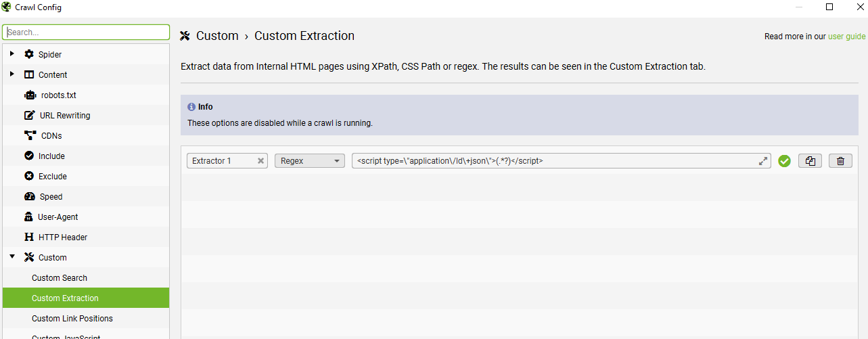Click the User-Agent spy icon
Screen dimensions: 868x339
[x=29, y=217]
